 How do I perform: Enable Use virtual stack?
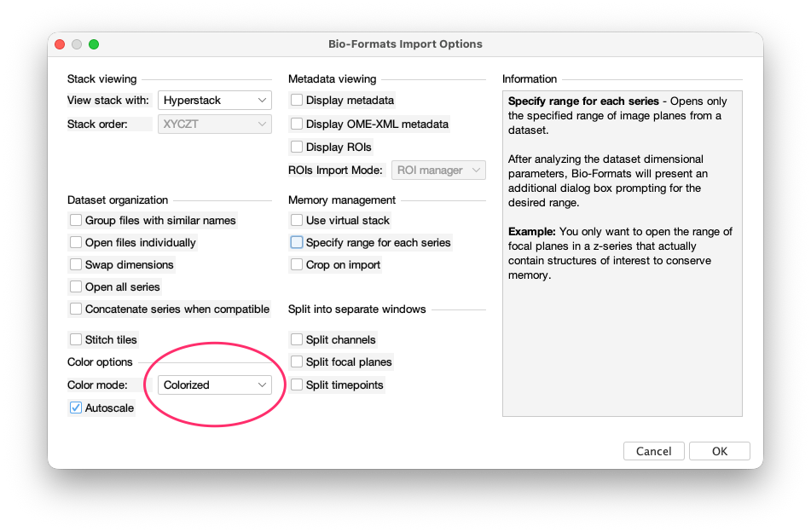297,220
